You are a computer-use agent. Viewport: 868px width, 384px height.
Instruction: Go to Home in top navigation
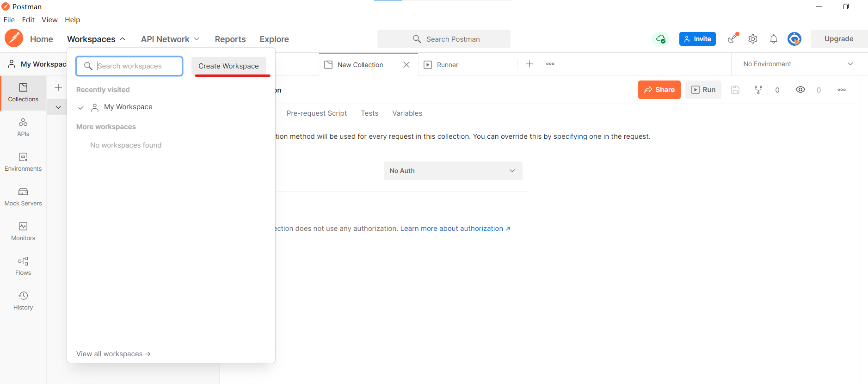[x=42, y=39]
